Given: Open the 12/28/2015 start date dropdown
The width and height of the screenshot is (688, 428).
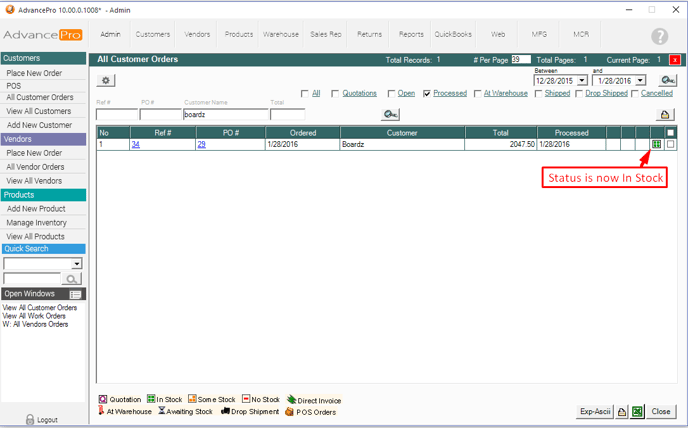Looking at the screenshot, I should click(582, 81).
